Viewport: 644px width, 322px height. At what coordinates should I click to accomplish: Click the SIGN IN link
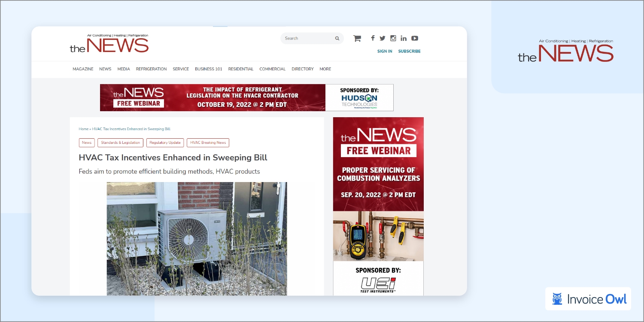coord(384,52)
